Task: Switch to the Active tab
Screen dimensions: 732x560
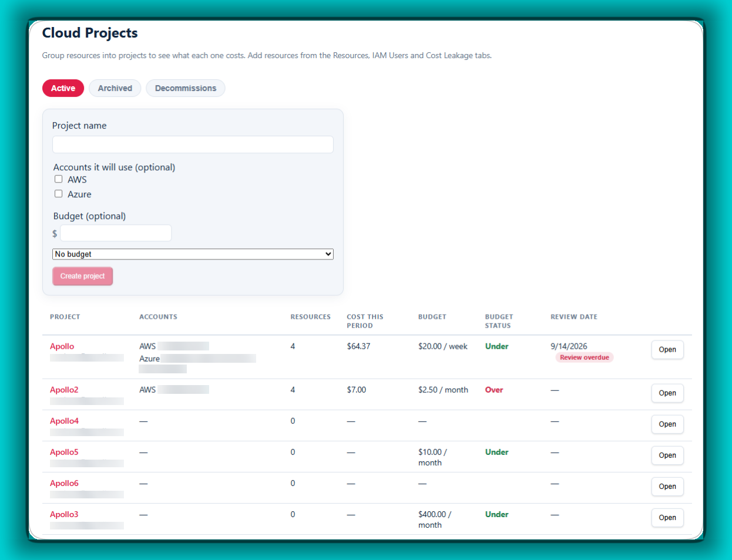Action: (x=63, y=88)
